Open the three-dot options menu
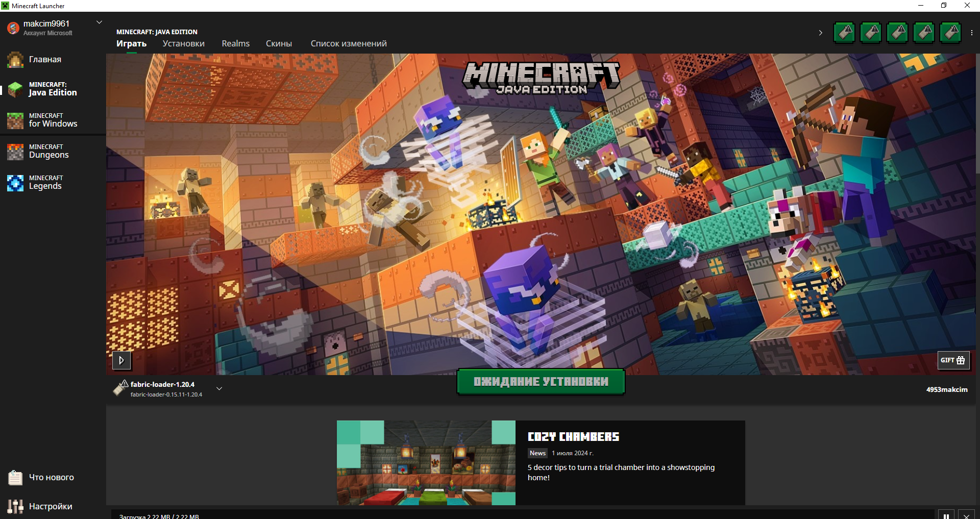The height and width of the screenshot is (519, 980). point(971,33)
